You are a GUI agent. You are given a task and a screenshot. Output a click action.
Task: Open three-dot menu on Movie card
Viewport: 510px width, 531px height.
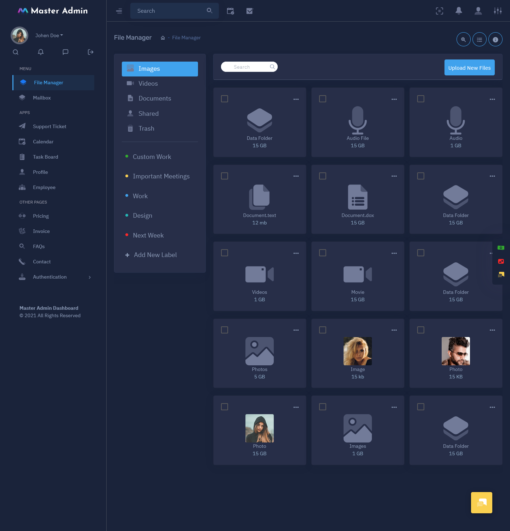pyautogui.click(x=394, y=253)
